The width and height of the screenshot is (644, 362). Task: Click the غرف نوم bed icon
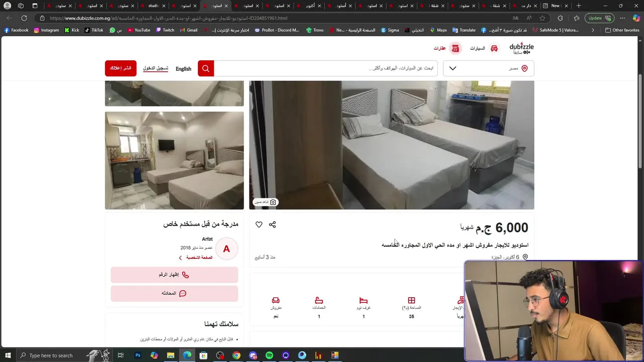364,300
